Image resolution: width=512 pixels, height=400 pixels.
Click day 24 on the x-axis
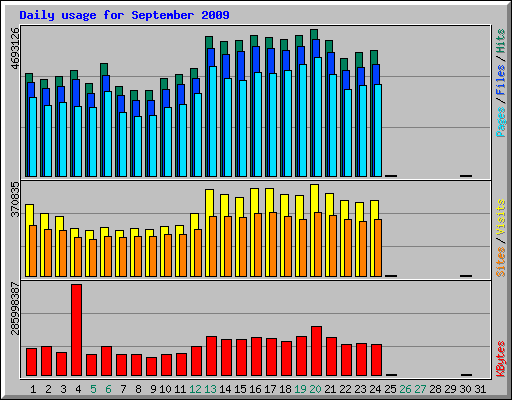(375, 389)
